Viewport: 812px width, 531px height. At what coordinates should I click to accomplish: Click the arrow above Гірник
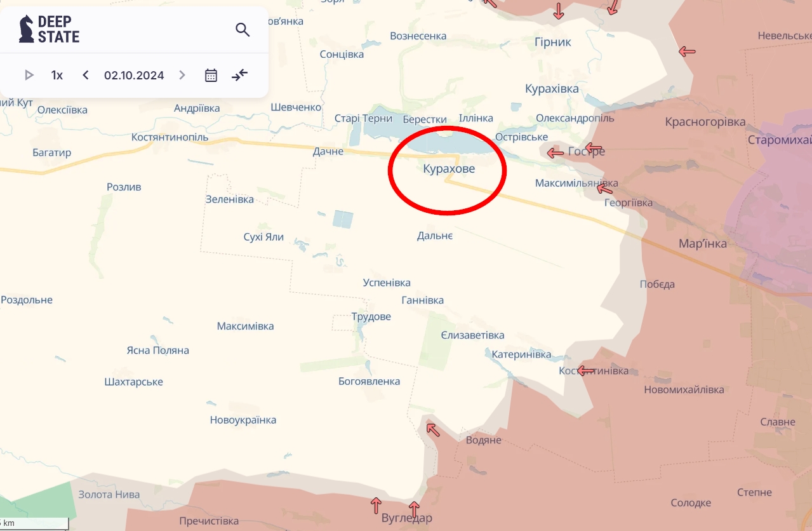coord(558,11)
